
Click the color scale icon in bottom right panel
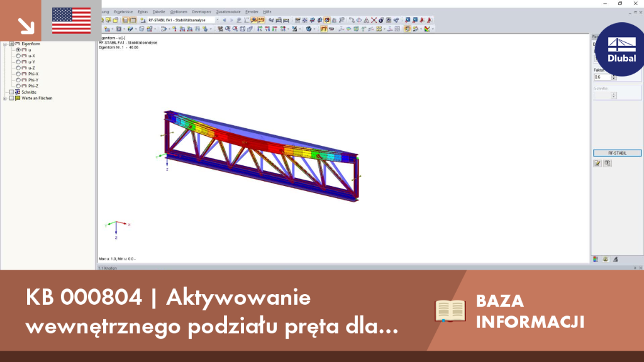pyautogui.click(x=596, y=260)
